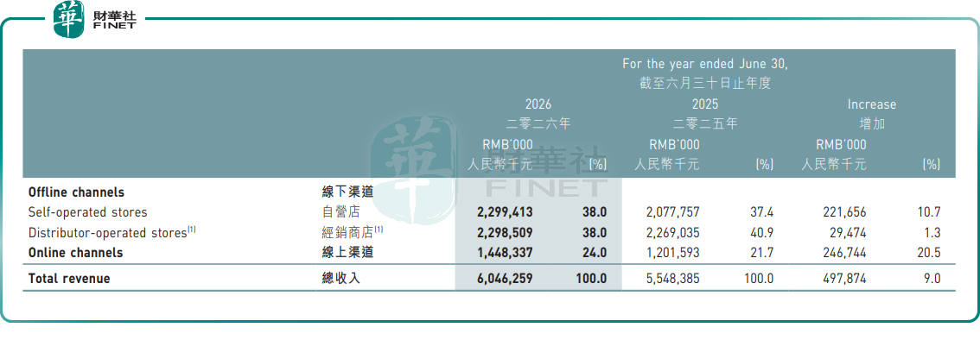980x340 pixels.
Task: Select the 2026 value 2,299,413
Action: (x=505, y=213)
